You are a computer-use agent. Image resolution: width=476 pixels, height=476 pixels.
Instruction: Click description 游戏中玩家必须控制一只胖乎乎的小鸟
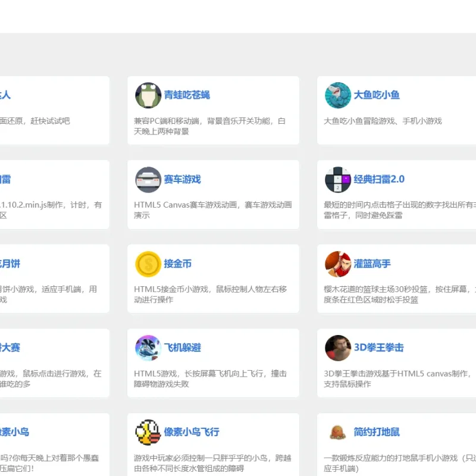[x=201, y=458]
